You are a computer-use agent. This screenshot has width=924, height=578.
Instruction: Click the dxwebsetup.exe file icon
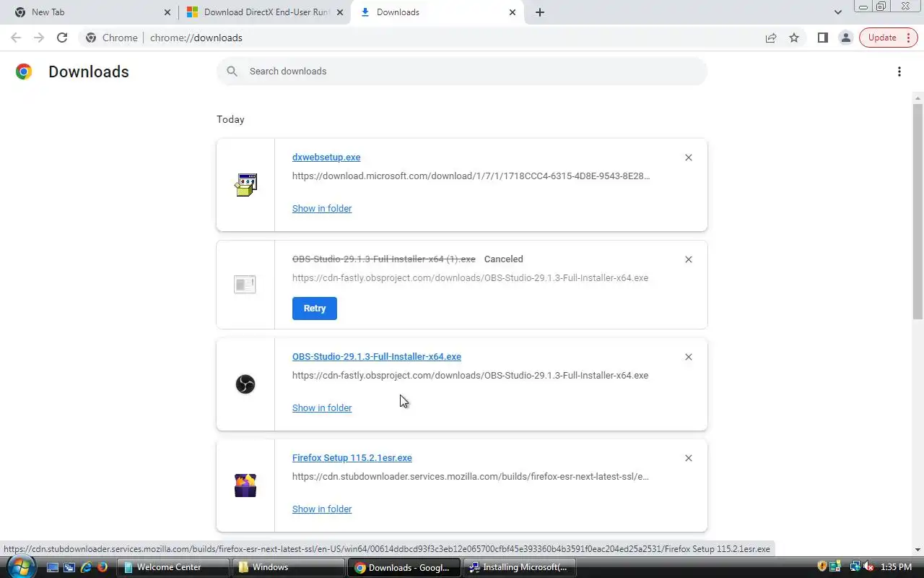coord(245,184)
